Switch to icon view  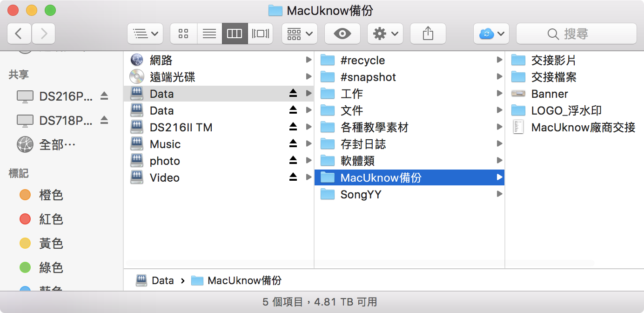pos(183,34)
